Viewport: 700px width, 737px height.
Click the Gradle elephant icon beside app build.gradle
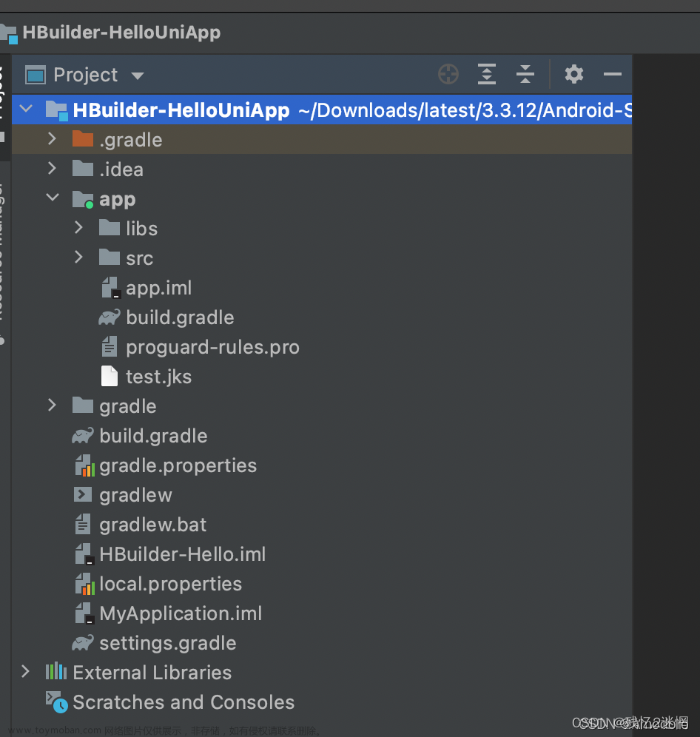pyautogui.click(x=109, y=317)
